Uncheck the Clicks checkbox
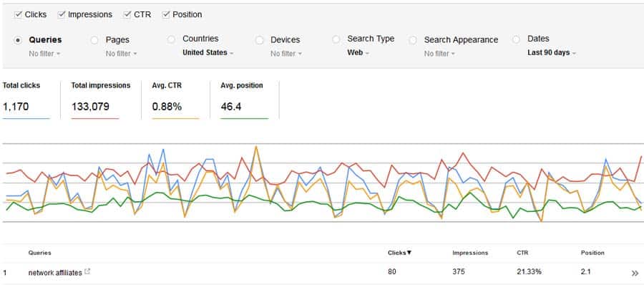The width and height of the screenshot is (644, 285). click(18, 15)
